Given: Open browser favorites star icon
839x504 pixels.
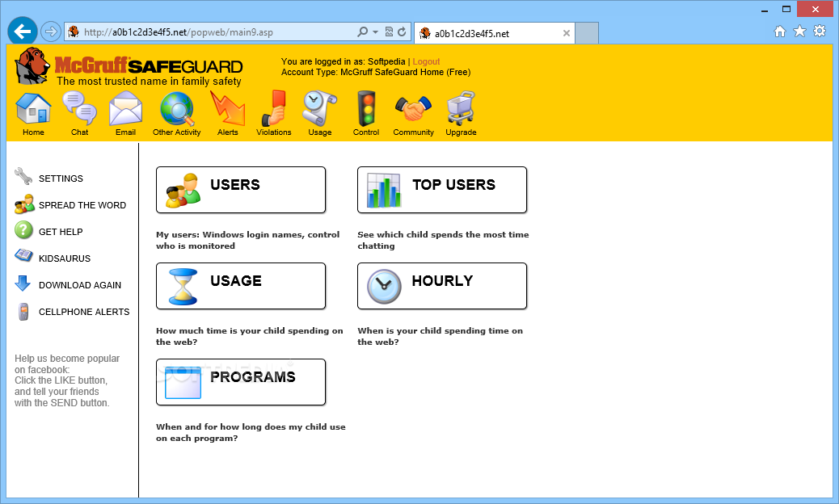Looking at the screenshot, I should point(799,31).
